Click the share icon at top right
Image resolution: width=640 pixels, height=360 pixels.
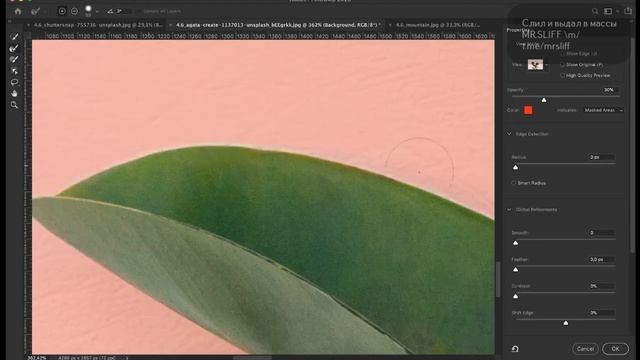(x=628, y=11)
